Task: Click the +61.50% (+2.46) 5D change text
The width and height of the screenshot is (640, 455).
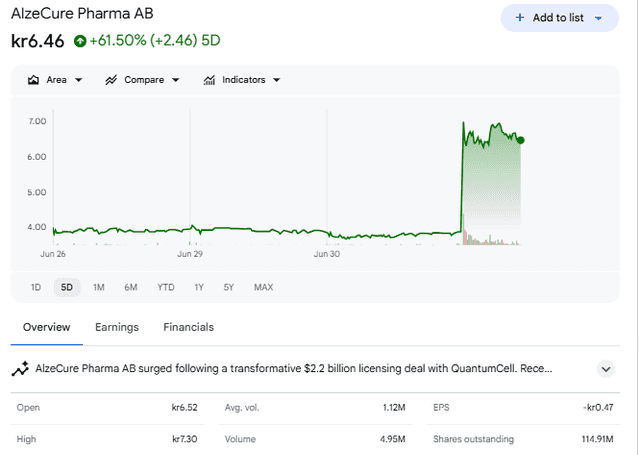Action: coord(155,40)
